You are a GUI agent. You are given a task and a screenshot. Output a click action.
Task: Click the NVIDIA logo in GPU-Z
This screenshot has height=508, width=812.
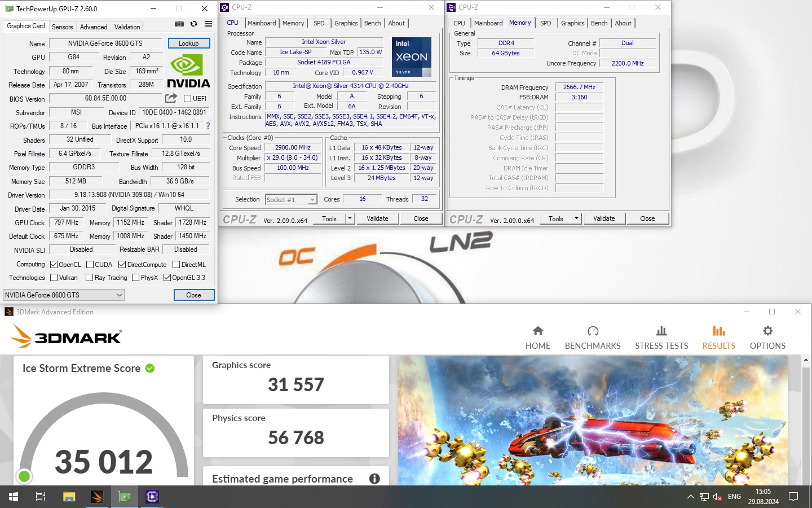coord(188,71)
